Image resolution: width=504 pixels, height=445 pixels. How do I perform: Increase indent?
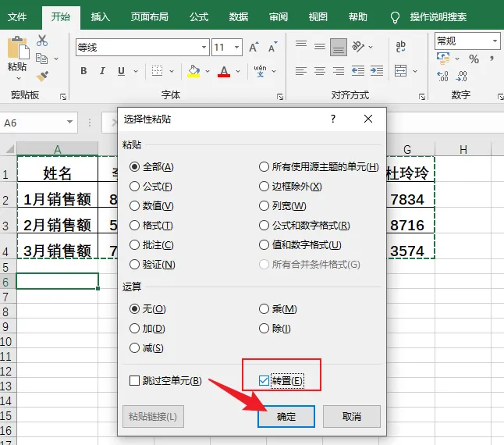(377, 70)
